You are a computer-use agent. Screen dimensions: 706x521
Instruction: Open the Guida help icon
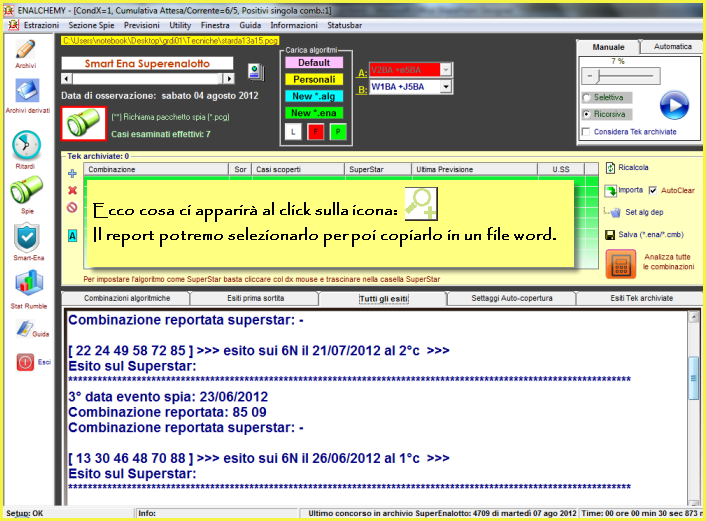click(x=25, y=329)
